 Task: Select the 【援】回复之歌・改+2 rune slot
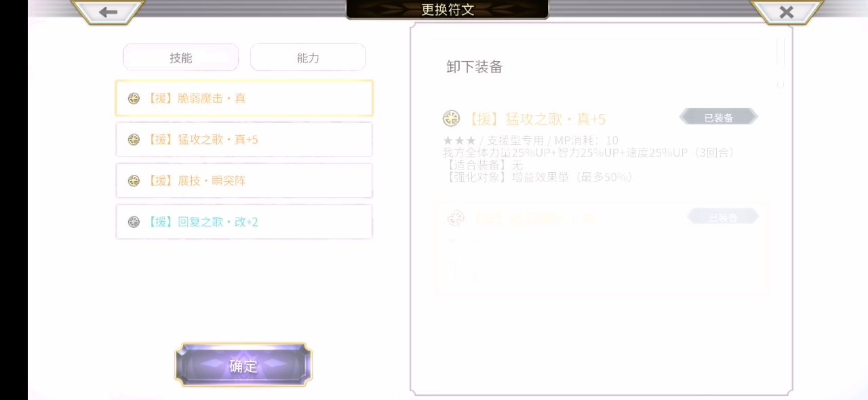[x=244, y=222]
